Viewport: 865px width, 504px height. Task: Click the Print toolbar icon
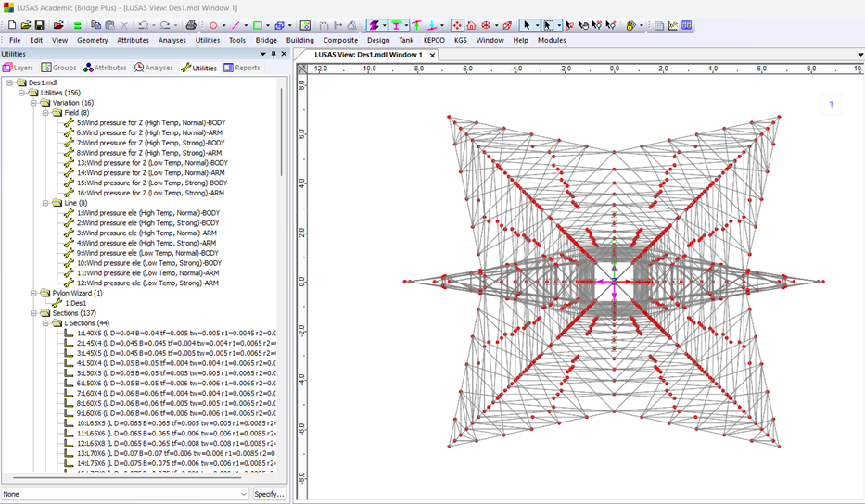[x=191, y=25]
